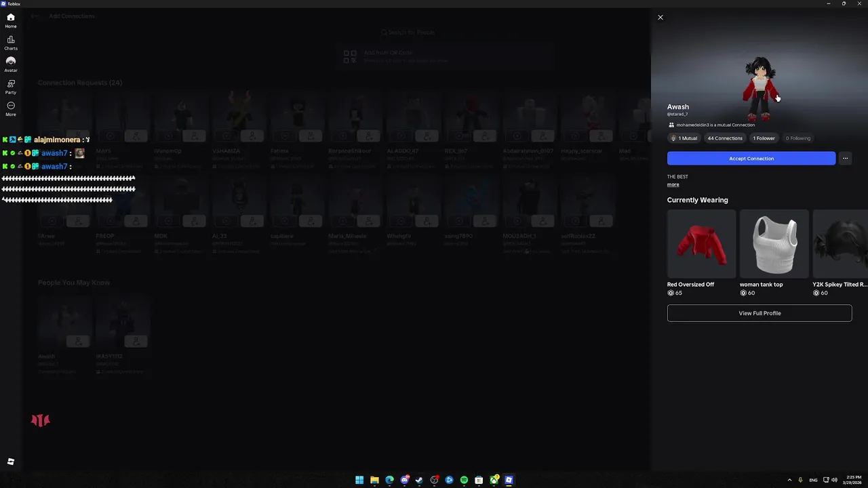The width and height of the screenshot is (868, 488).
Task: Open Discord from the taskbar
Action: (x=404, y=480)
